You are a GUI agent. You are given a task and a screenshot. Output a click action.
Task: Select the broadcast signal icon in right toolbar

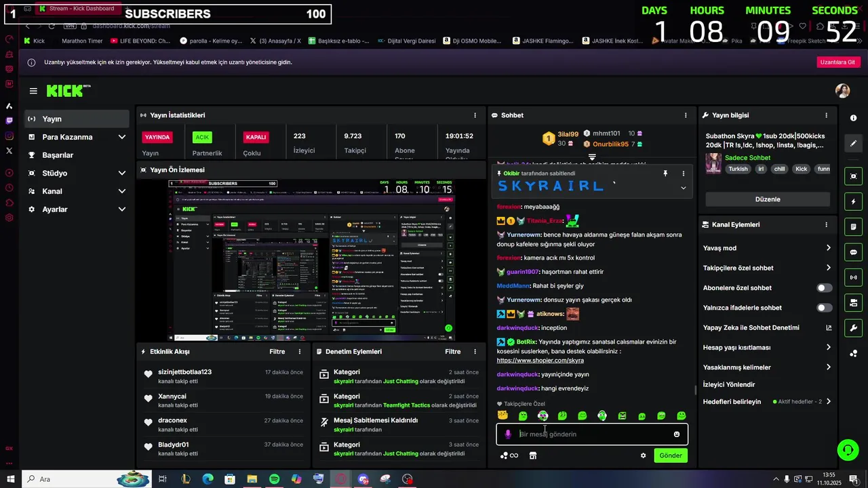coord(853,277)
